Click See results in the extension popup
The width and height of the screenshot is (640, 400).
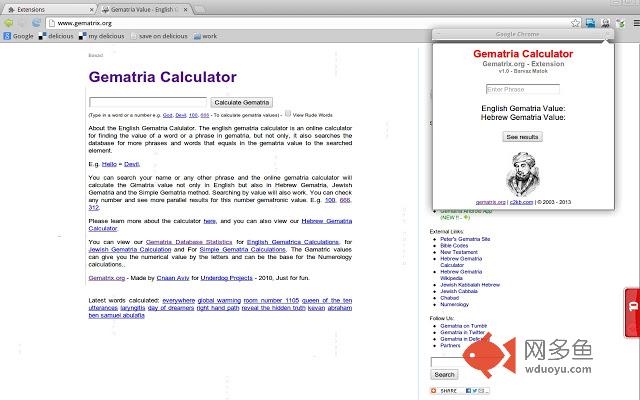pos(522,137)
